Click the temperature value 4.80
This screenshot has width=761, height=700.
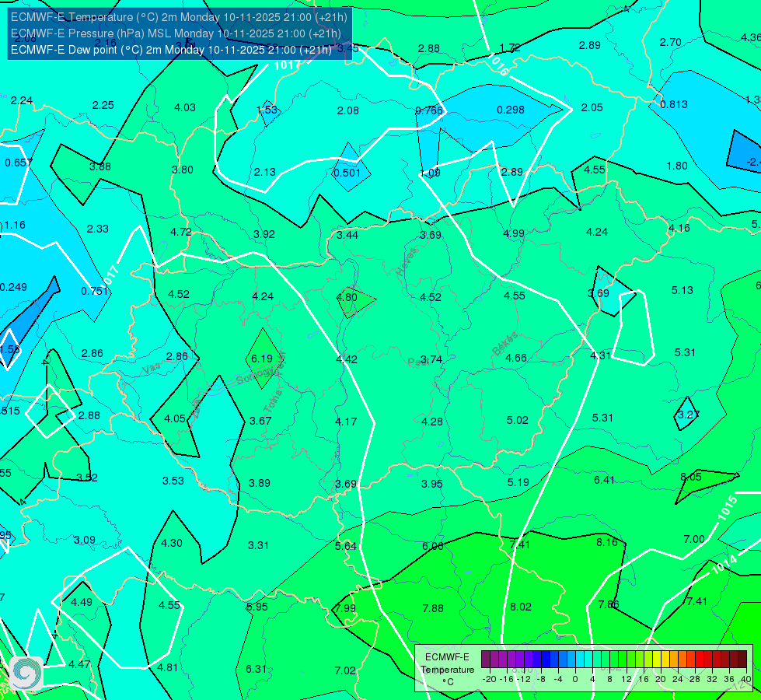347,297
